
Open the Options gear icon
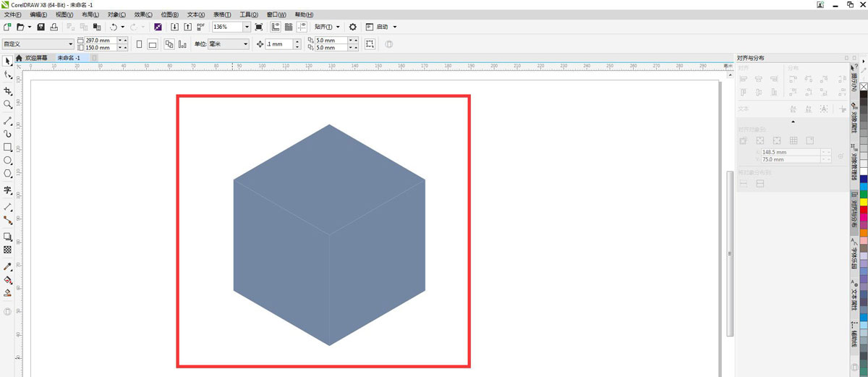coord(353,27)
